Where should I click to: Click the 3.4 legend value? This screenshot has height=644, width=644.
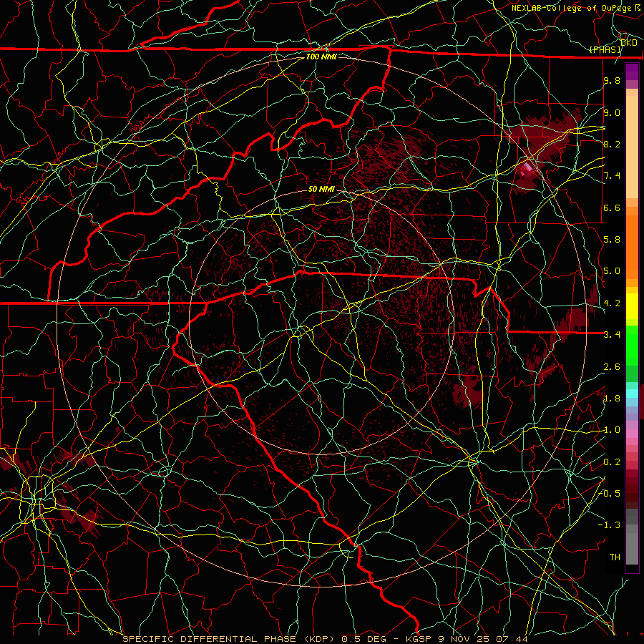point(612,335)
